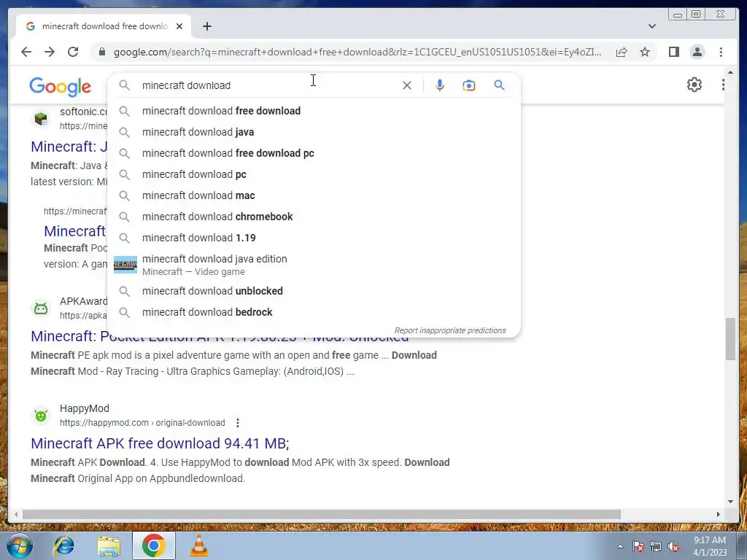The height and width of the screenshot is (560, 747).
Task: Show hidden system tray icons
Action: click(x=620, y=546)
